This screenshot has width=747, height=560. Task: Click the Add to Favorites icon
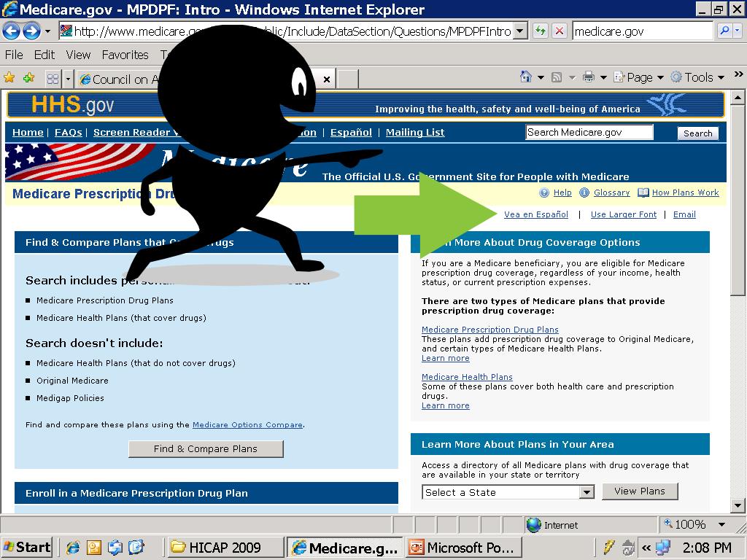[x=28, y=77]
